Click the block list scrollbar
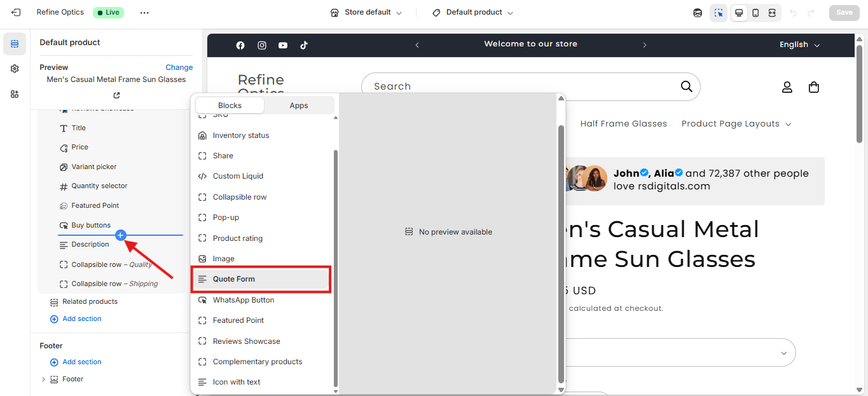This screenshot has height=396, width=868. pos(336,267)
